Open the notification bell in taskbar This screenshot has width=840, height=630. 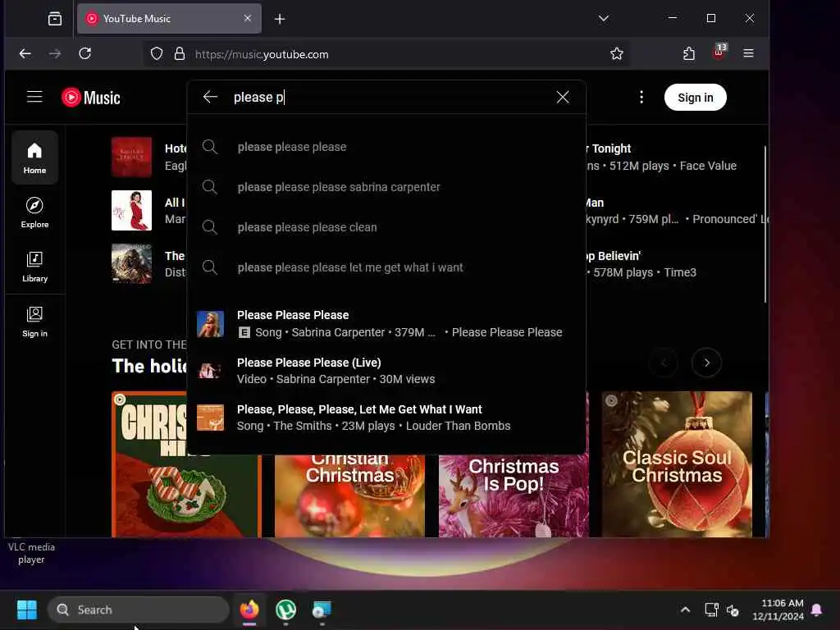(x=817, y=609)
